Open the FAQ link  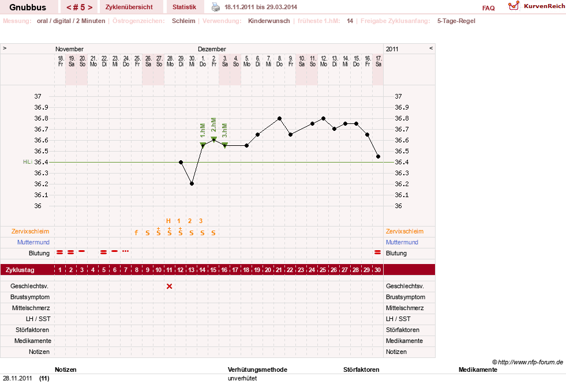click(x=488, y=8)
